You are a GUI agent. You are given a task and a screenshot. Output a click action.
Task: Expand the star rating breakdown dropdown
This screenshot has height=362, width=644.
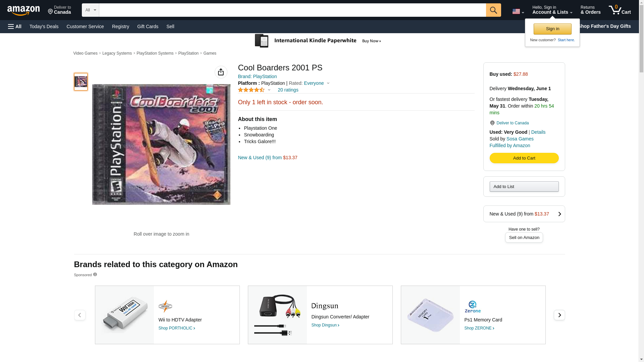pos(269,90)
